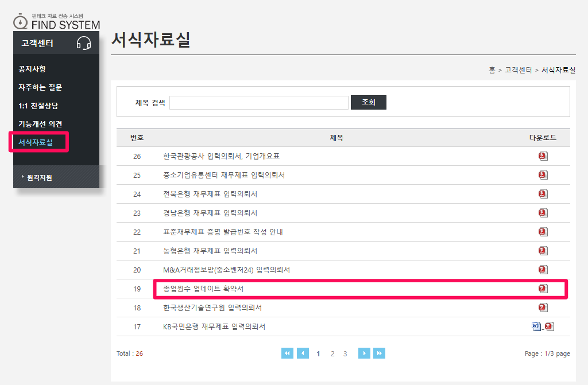Download file for 종업원수 업데이트 확약서

pos(543,289)
